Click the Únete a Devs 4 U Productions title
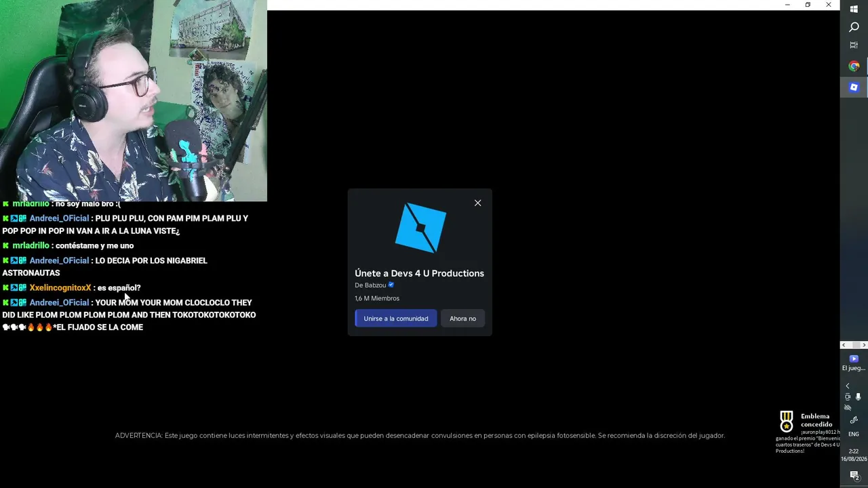Screen dimensions: 868x488 (419, 273)
